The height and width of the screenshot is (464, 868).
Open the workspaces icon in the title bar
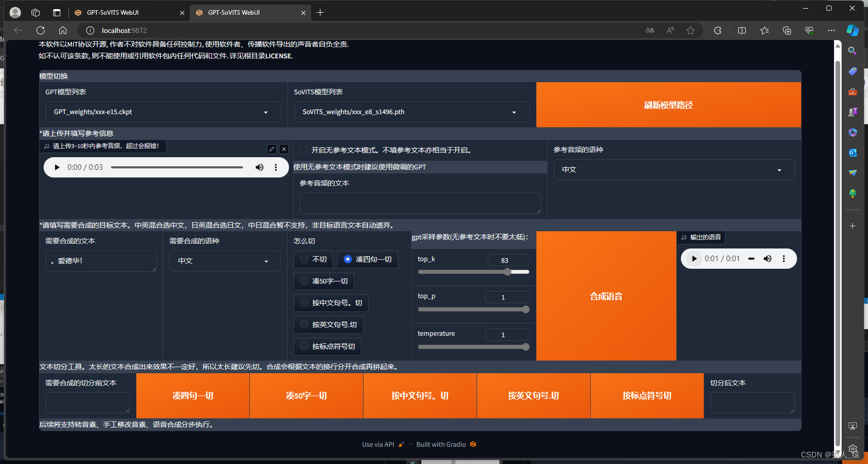35,13
